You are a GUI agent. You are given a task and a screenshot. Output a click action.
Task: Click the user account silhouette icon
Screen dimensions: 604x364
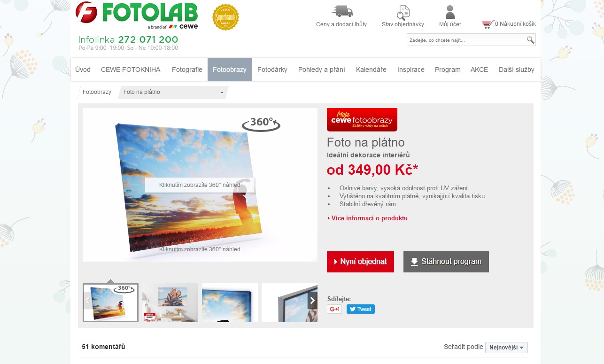click(x=450, y=12)
